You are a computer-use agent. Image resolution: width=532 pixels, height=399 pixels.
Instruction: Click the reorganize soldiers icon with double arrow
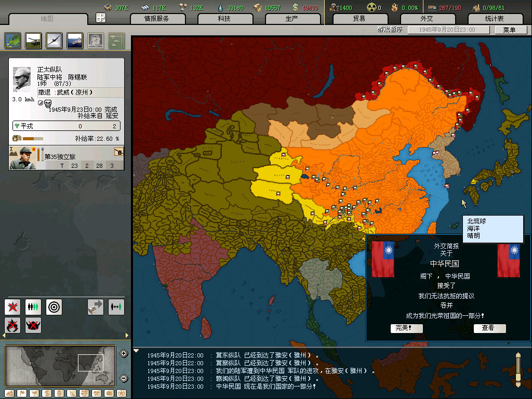[x=116, y=307]
